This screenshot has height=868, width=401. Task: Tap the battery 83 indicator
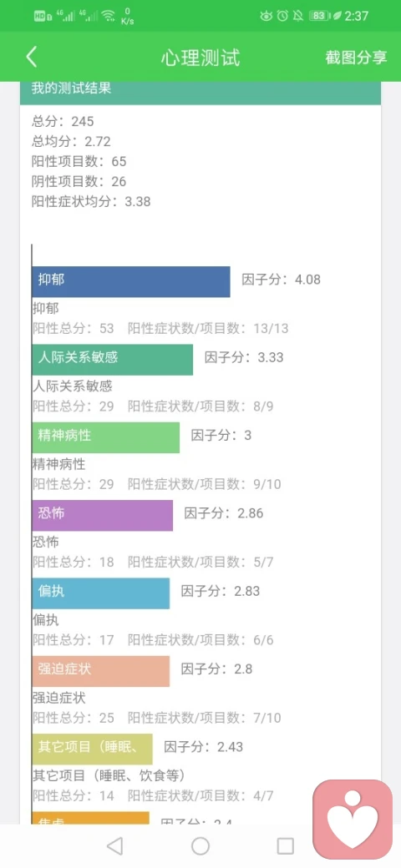point(321,16)
